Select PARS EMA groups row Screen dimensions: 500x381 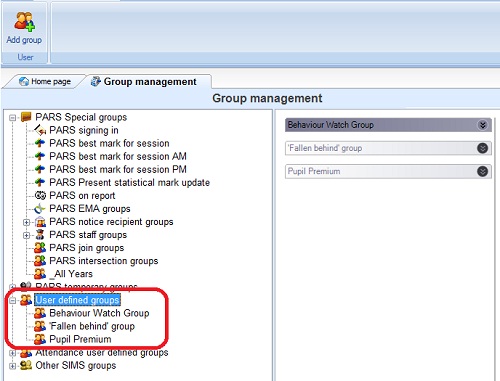point(90,209)
